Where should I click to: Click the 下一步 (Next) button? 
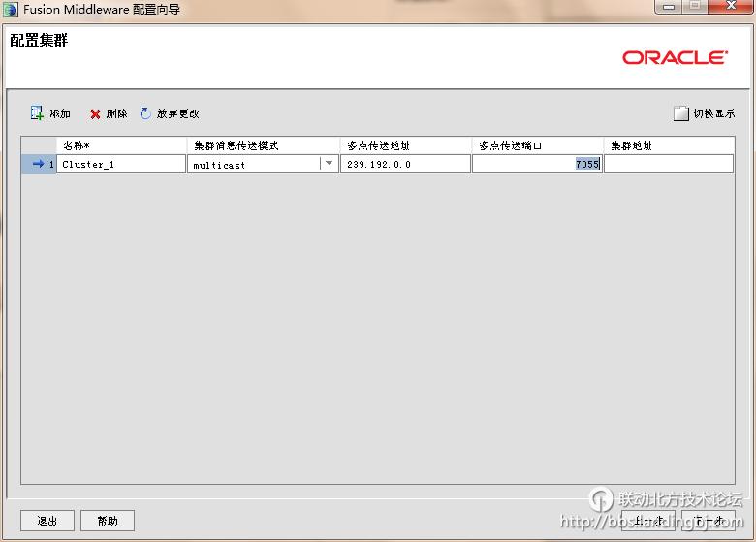coord(709,521)
